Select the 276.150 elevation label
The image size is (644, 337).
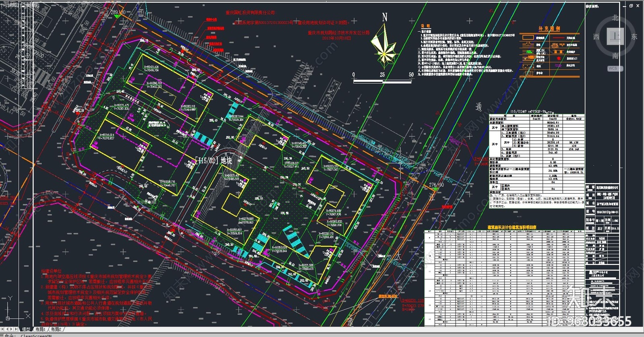[x=436, y=185]
